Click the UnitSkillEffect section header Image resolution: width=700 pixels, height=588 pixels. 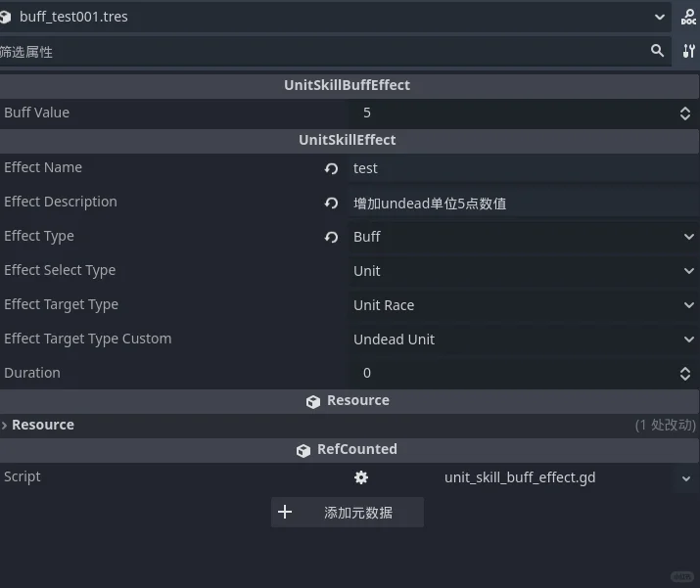click(350, 140)
